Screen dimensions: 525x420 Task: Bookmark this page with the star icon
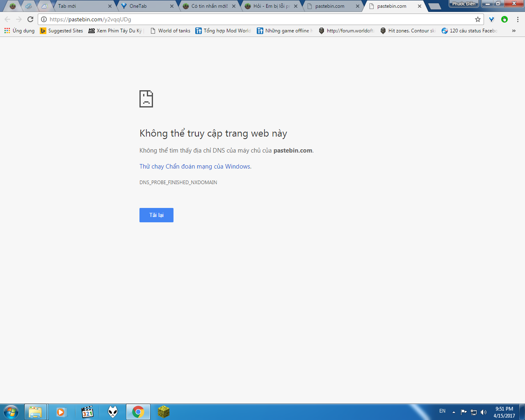point(478,19)
